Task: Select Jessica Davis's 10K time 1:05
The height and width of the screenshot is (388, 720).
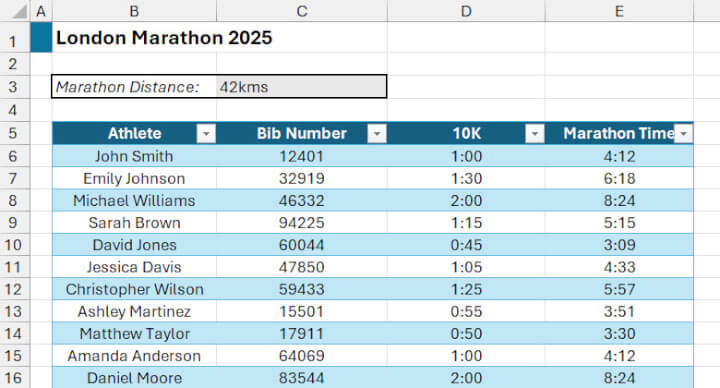Action: pos(466,267)
